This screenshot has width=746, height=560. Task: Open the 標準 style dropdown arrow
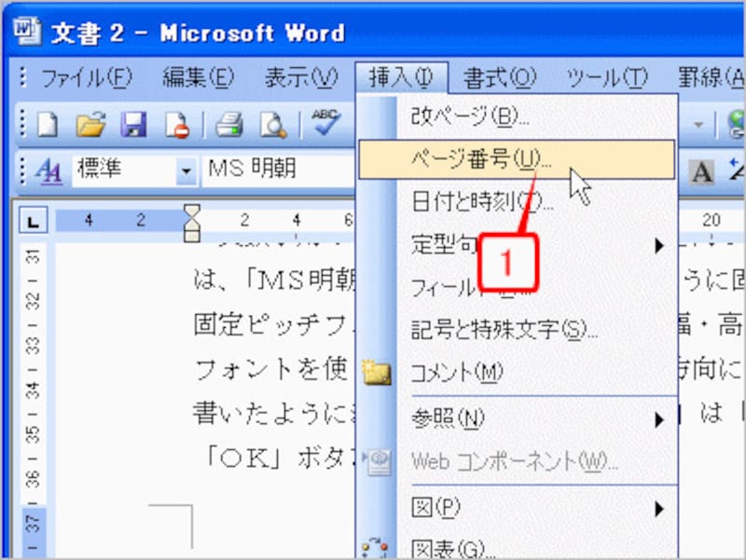coord(186,171)
